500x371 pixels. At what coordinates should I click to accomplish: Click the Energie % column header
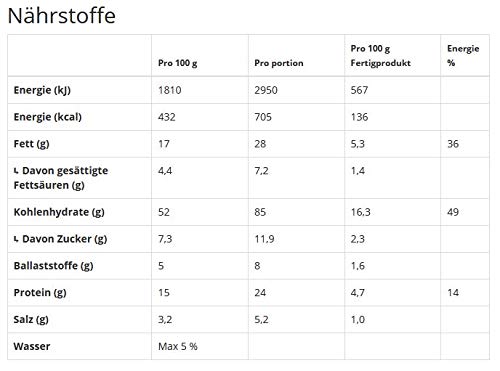(x=463, y=56)
